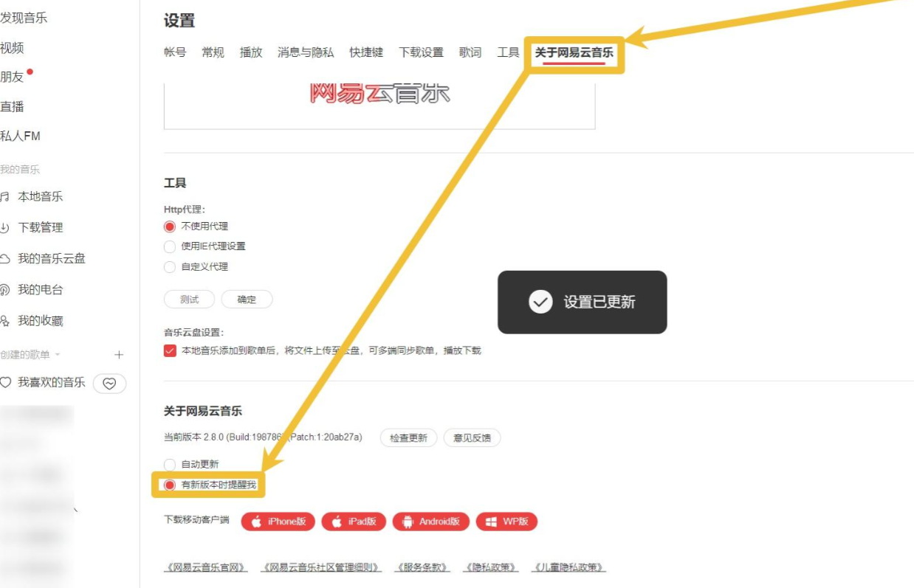
Task: Switch to the 工具 tab
Action: click(508, 52)
